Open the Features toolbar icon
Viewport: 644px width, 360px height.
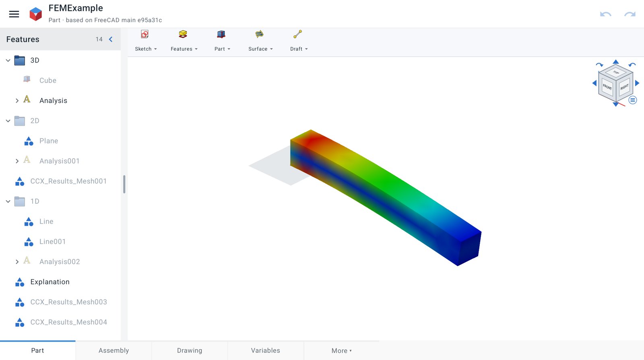pos(183,34)
